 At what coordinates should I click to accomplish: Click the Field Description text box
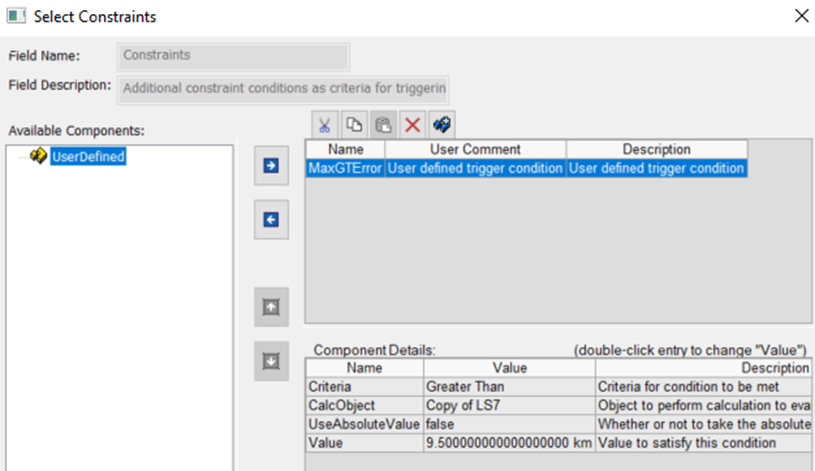pyautogui.click(x=284, y=88)
